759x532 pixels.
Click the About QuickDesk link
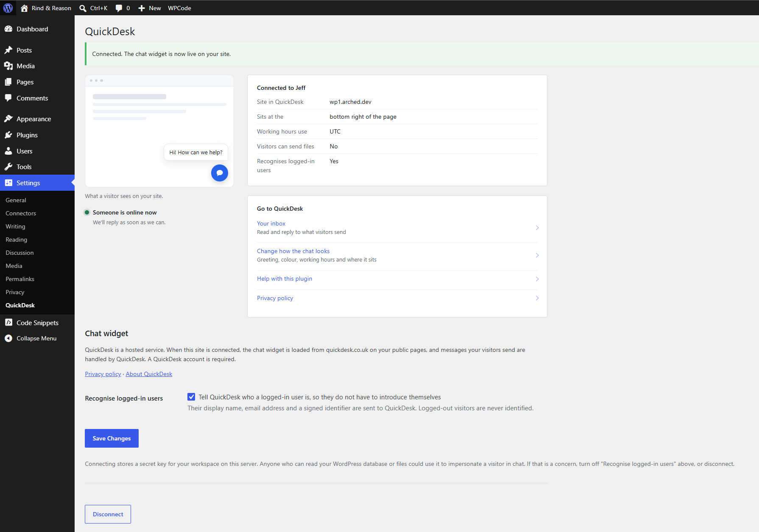(x=149, y=374)
